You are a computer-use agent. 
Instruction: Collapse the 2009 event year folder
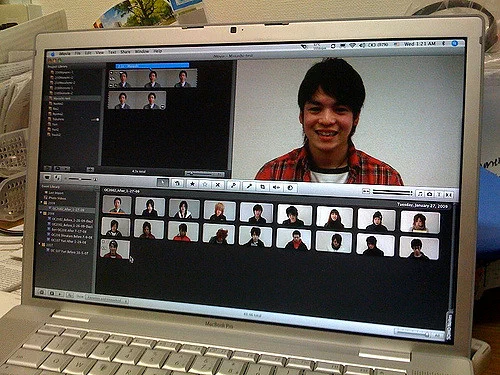[x=42, y=202]
